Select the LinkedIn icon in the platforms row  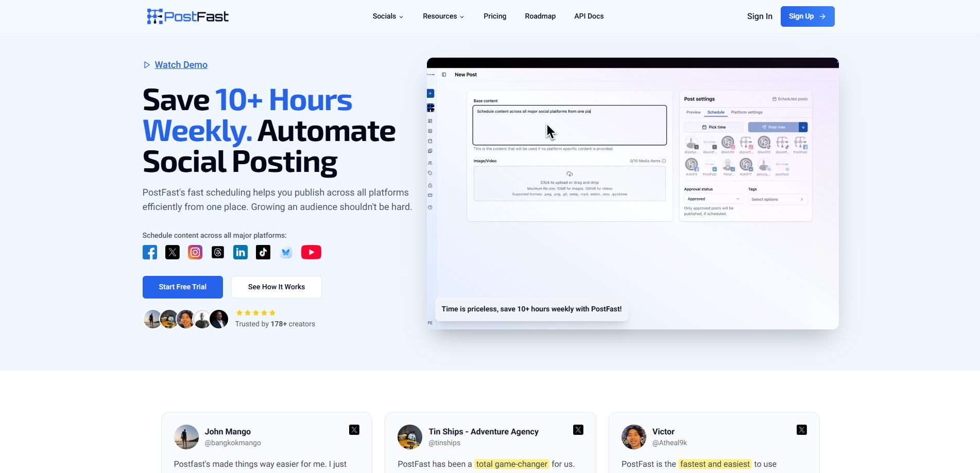[240, 252]
